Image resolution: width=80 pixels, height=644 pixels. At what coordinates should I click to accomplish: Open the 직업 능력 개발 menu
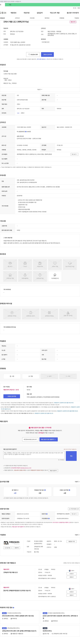[x=55, y=13]
